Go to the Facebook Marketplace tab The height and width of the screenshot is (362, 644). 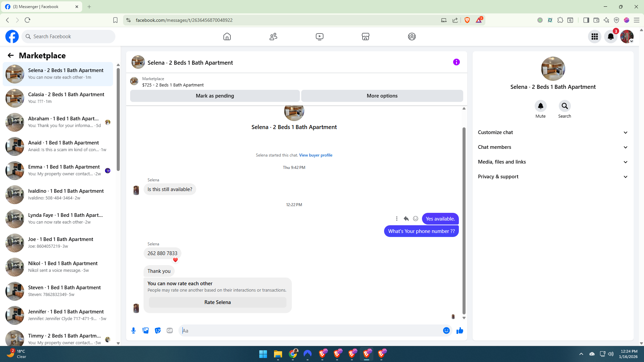pyautogui.click(x=366, y=37)
